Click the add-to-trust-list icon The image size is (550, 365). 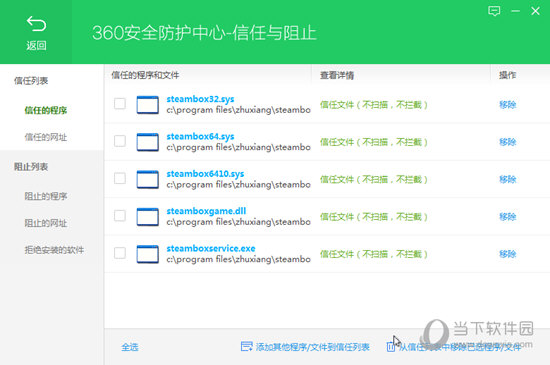pos(246,347)
